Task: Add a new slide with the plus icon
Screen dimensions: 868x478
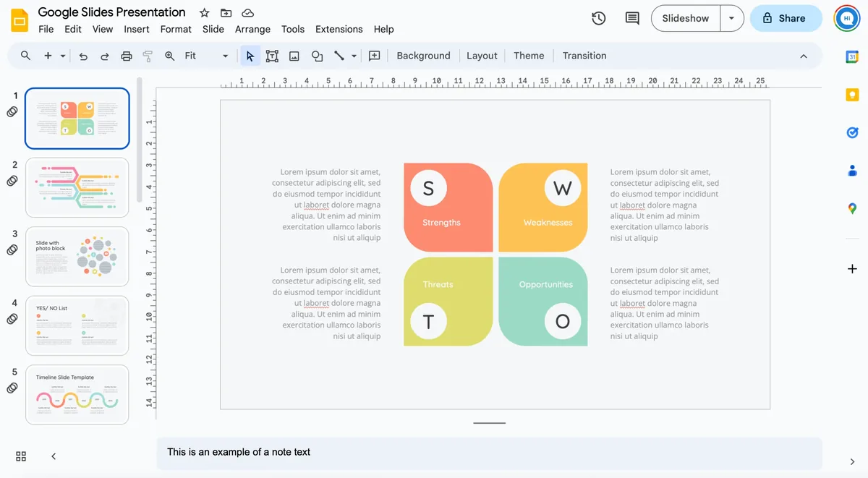Action: 48,56
